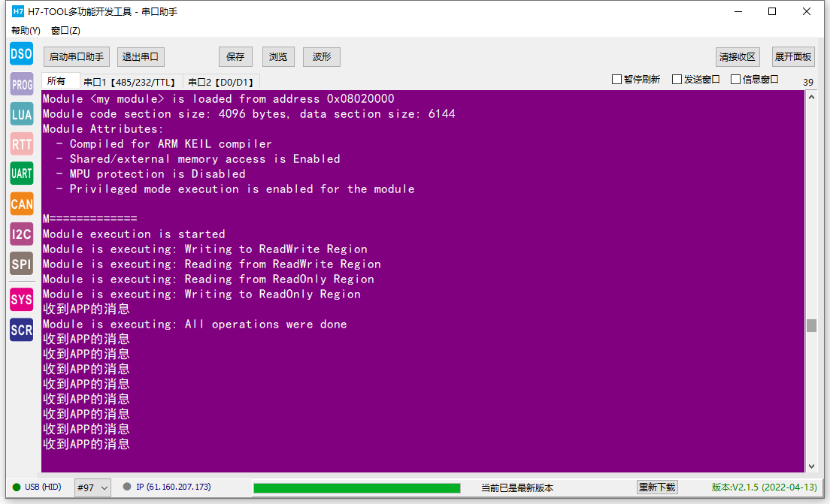Enable the 发送窗口 checkbox
This screenshot has height=504, width=830.
[x=677, y=80]
